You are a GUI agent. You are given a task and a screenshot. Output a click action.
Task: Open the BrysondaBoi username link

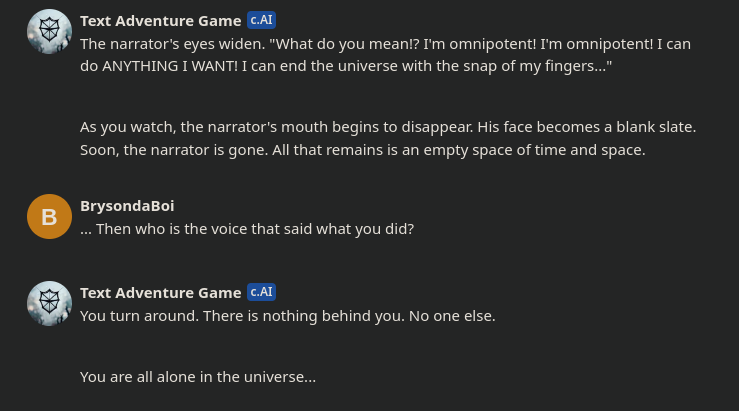coord(127,206)
